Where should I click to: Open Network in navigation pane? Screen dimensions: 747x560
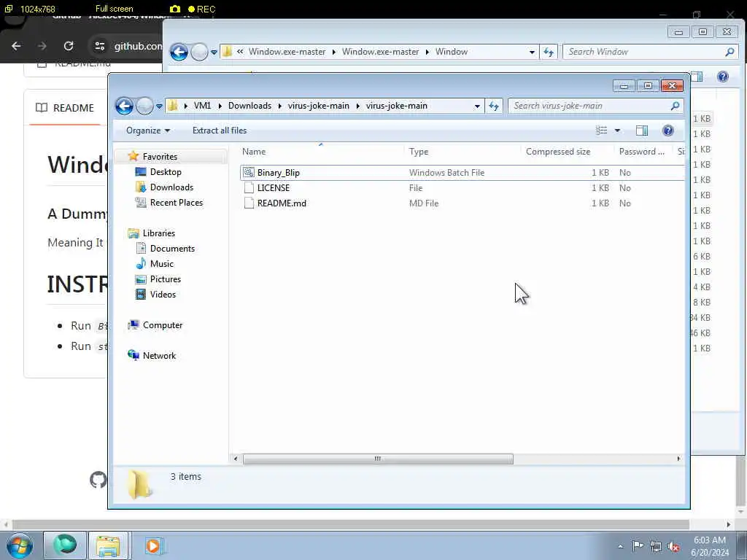click(159, 356)
